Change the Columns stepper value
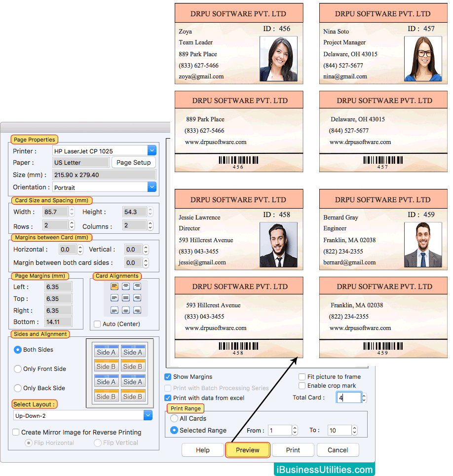The width and height of the screenshot is (453, 476). 151,225
